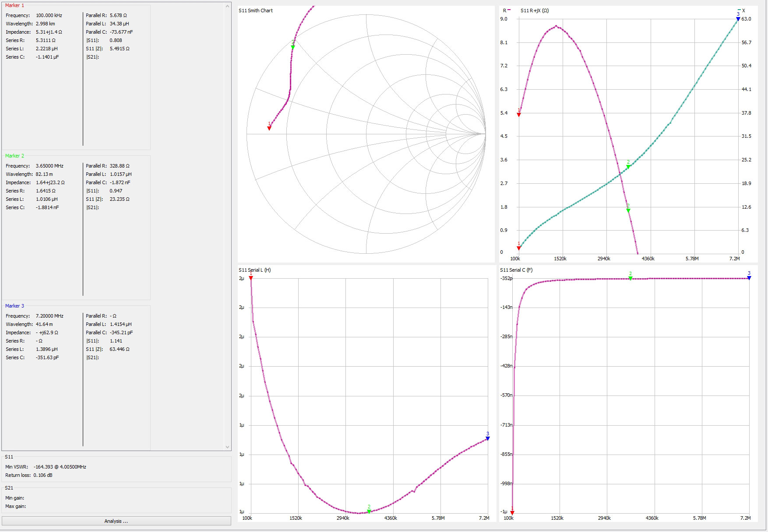Click the S11 R+jX (Ω) chart title
The width and height of the screenshot is (768, 532).
tap(535, 10)
